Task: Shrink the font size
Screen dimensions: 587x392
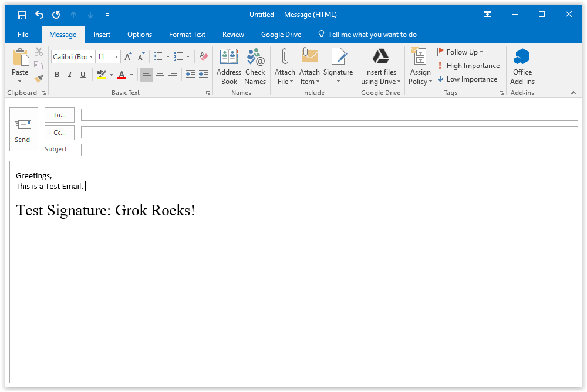Action: tap(141, 57)
